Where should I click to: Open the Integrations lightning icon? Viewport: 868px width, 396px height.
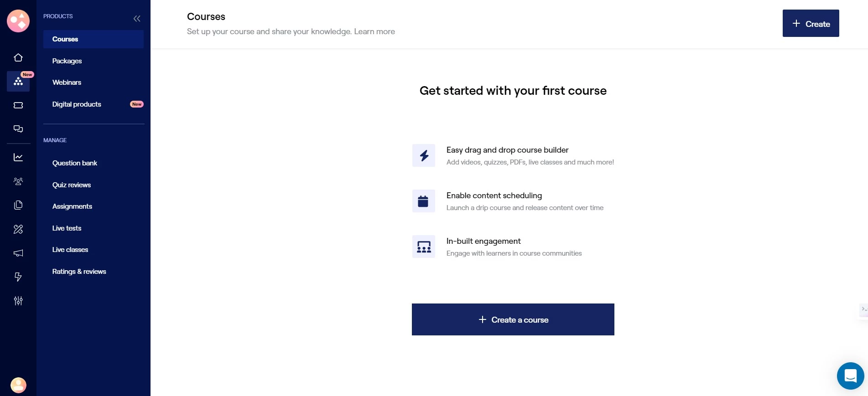point(18,277)
